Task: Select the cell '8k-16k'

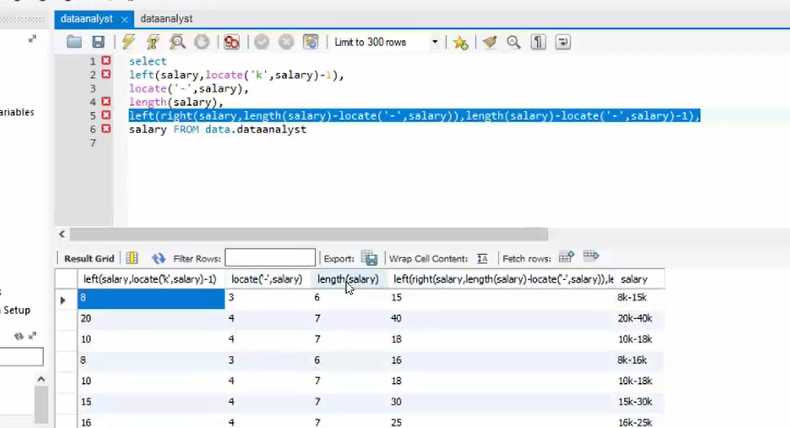Action: pyautogui.click(x=632, y=360)
